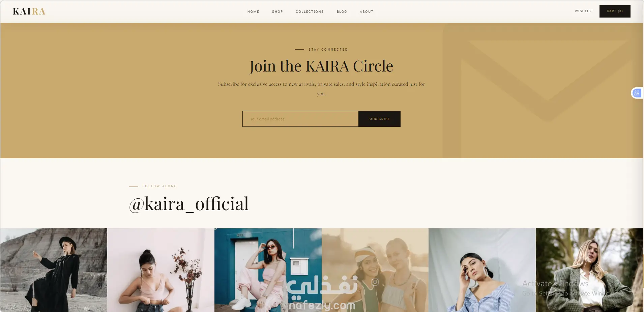Open photo of woman in striped shirt
Screen dimensions: 644x312
pos(482,270)
